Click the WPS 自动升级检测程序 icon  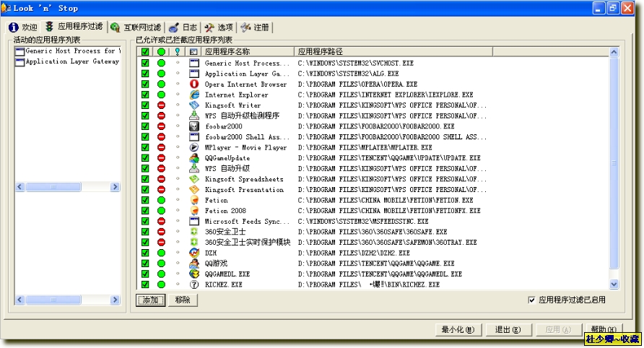(194, 116)
